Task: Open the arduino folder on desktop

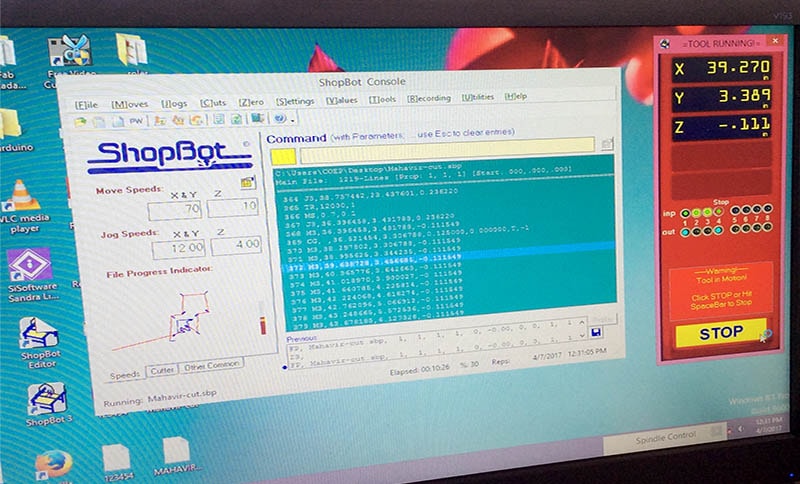Action: pos(12,131)
